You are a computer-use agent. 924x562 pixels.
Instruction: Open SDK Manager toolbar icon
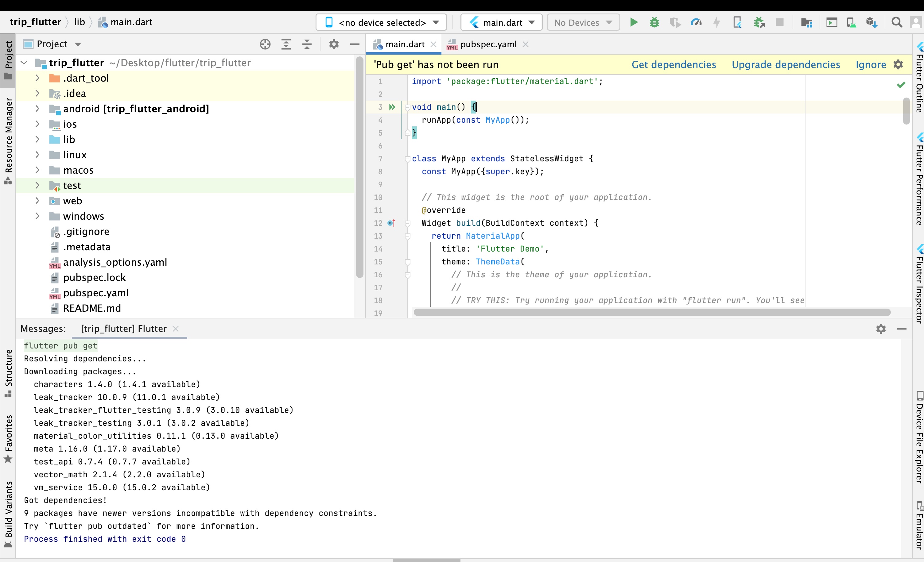pyautogui.click(x=872, y=22)
